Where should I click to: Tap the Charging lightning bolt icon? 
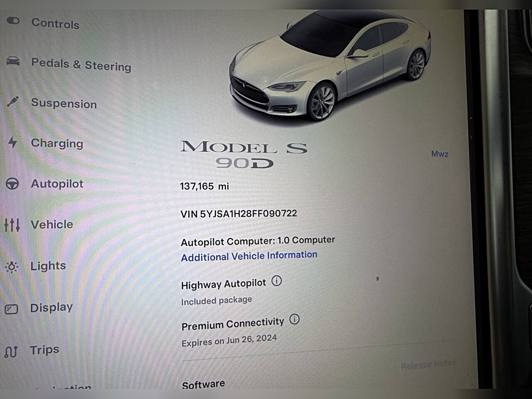tap(13, 142)
